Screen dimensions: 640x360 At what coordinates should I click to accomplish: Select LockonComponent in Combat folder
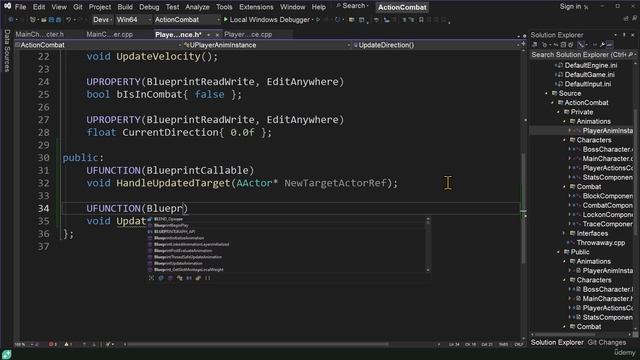pos(607,215)
